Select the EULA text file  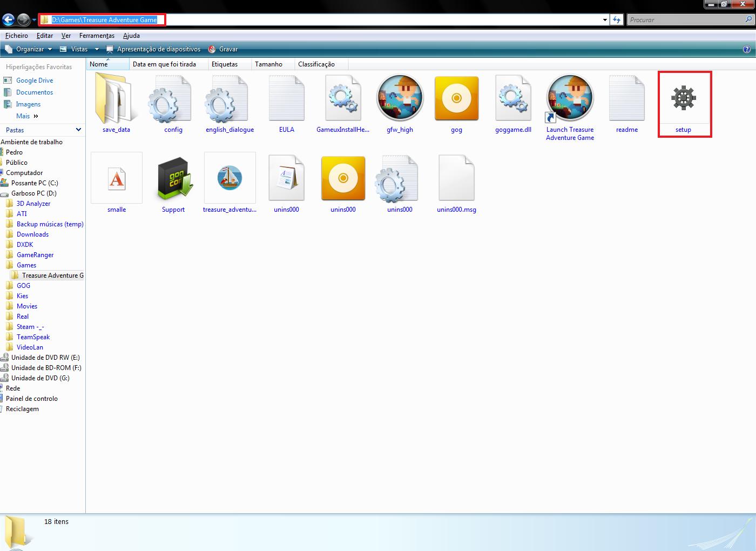[287, 99]
